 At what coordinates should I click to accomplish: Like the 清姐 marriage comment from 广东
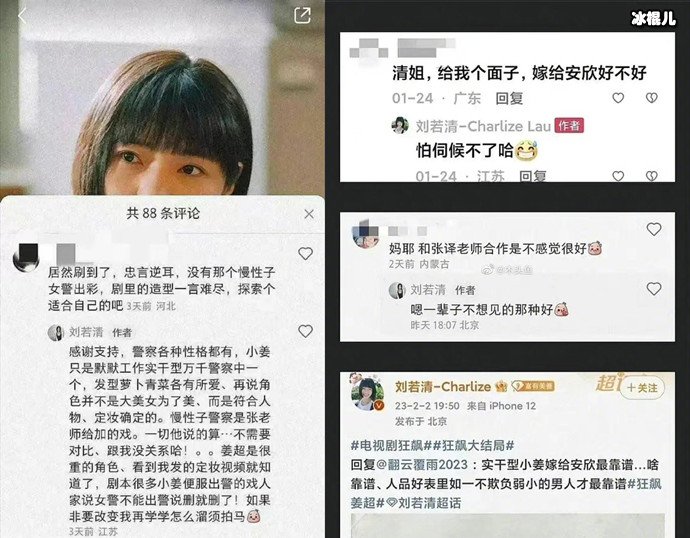pyautogui.click(x=618, y=98)
